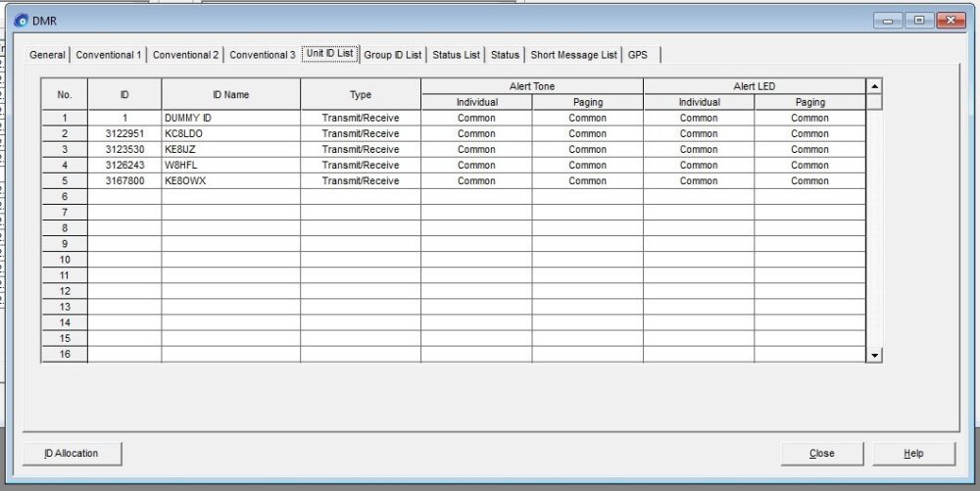
Task: Open the Status List tab
Action: 456,55
